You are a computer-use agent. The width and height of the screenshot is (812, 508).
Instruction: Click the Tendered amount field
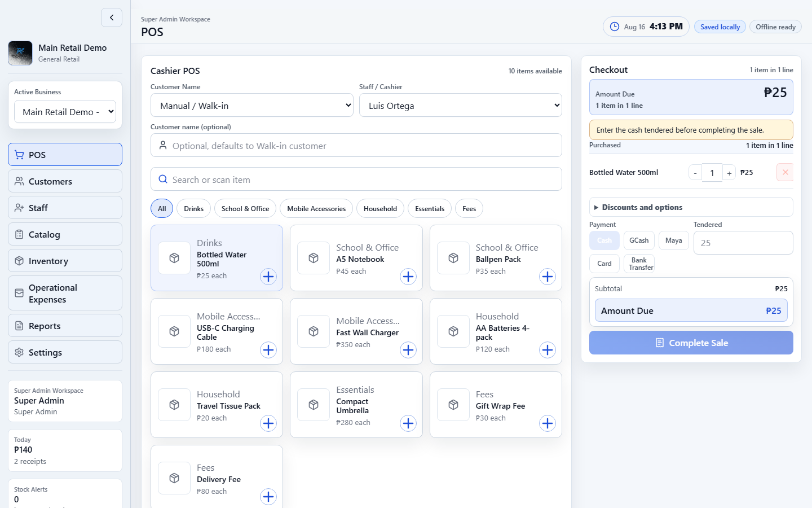coord(743,243)
